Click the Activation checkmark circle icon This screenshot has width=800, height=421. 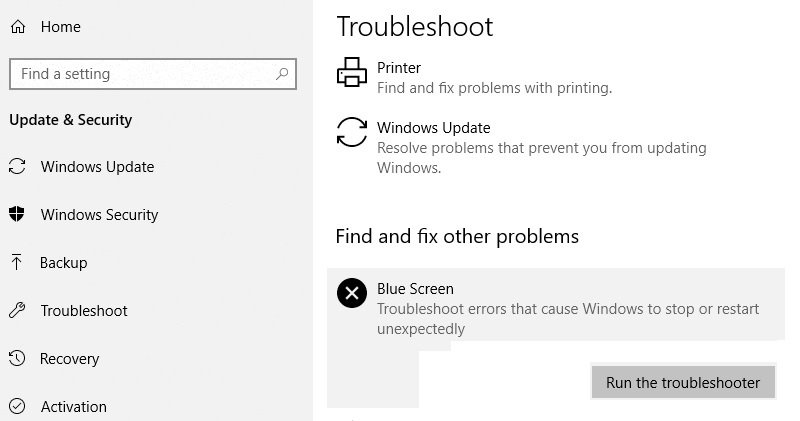tap(17, 406)
